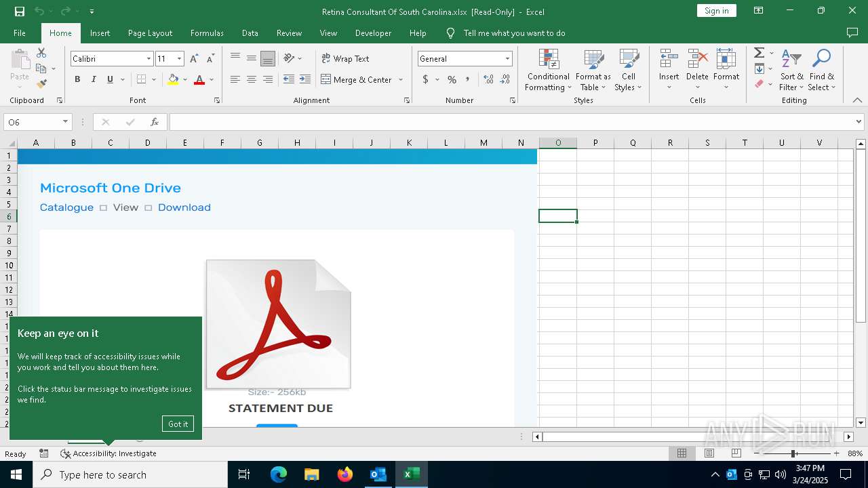
Task: Click Fill down arrow icon
Action: tap(759, 68)
